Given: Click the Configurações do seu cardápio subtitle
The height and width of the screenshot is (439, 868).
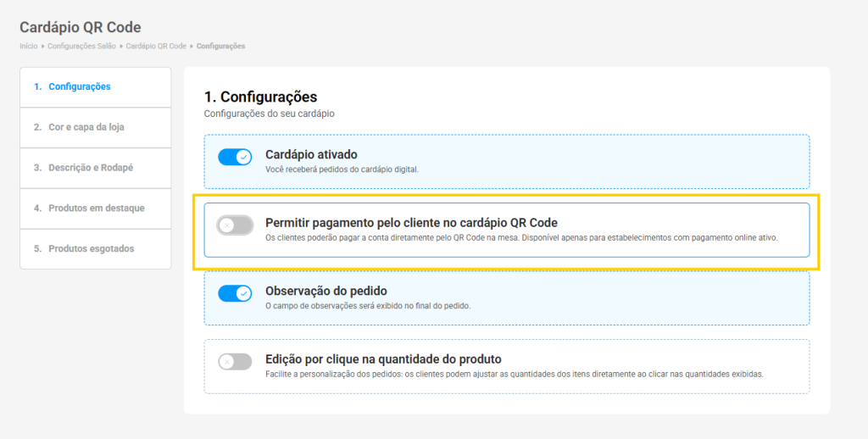Looking at the screenshot, I should point(270,114).
